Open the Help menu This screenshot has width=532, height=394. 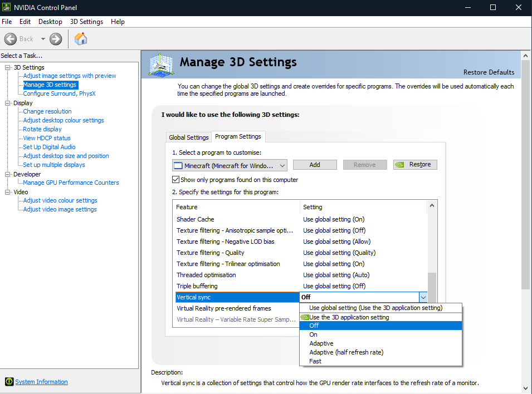point(118,22)
